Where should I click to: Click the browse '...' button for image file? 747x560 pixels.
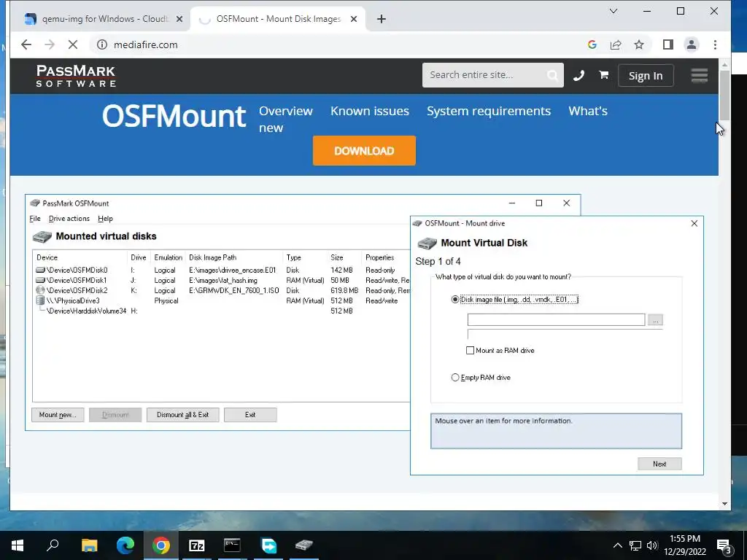[656, 320]
